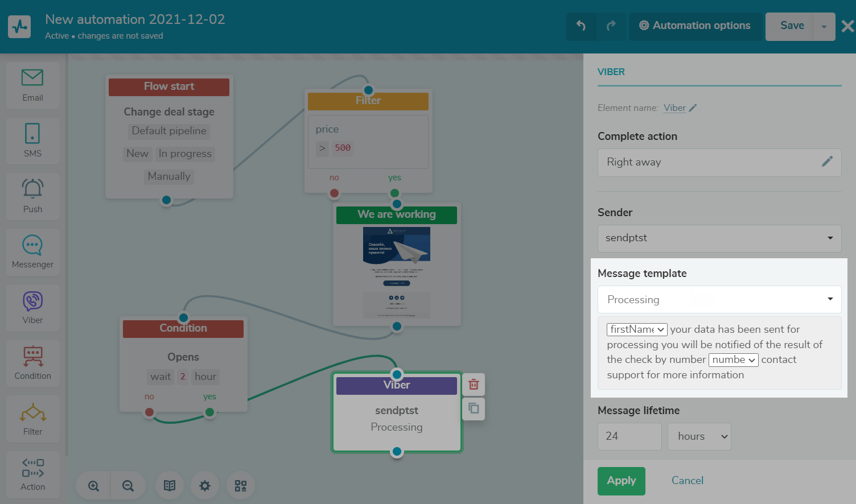The image size is (856, 504).
Task: Select the Viber block in sidebar
Action: [32, 307]
